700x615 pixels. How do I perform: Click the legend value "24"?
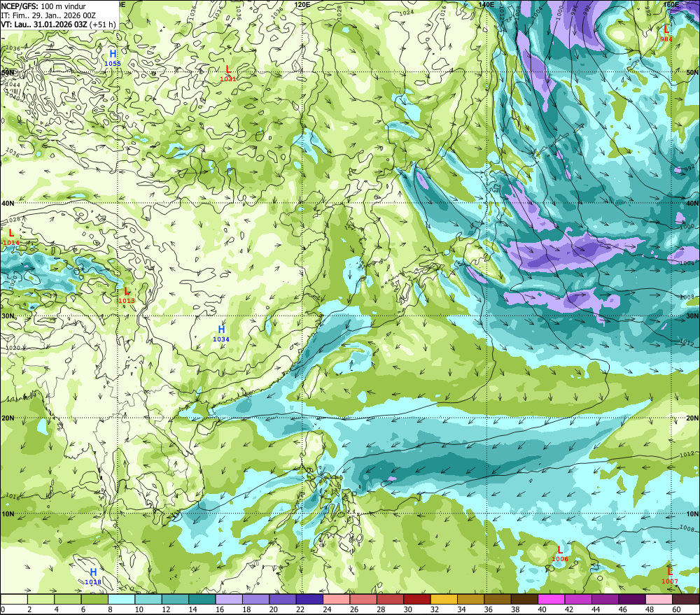[x=327, y=609]
